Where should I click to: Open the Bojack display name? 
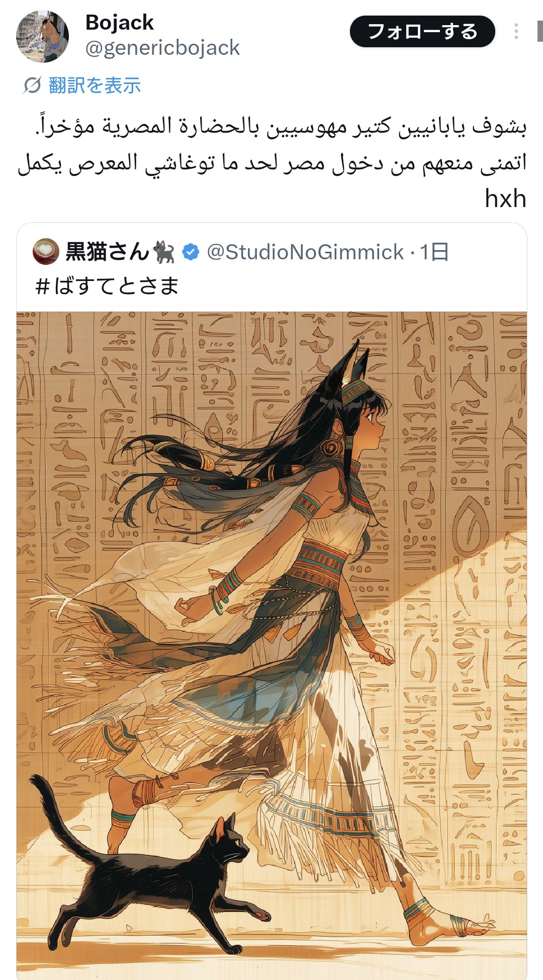(119, 23)
